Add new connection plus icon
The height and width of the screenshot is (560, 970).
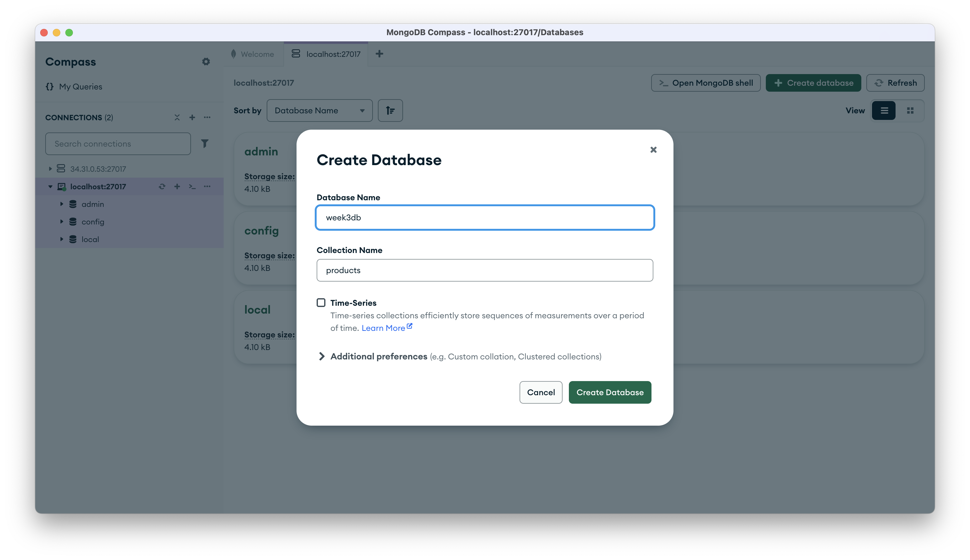pos(192,117)
